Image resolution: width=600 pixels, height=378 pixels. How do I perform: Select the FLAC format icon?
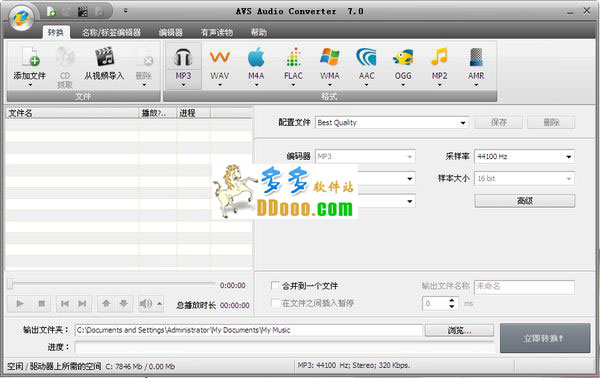293,57
